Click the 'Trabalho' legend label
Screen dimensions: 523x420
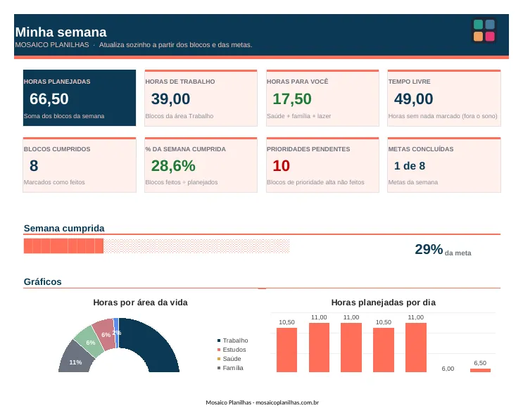pos(236,341)
